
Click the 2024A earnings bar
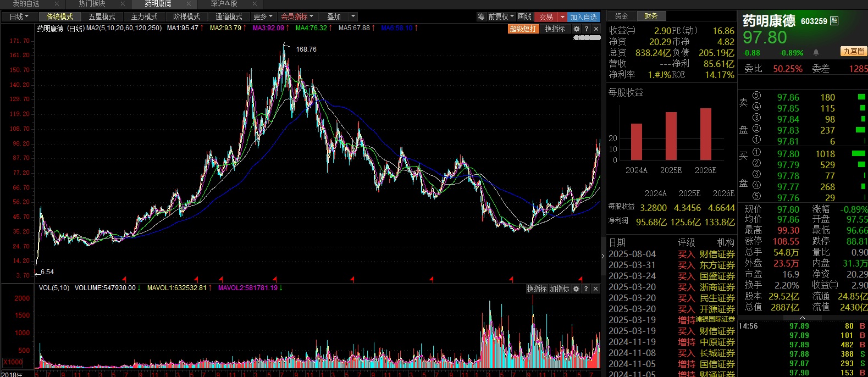(x=637, y=142)
